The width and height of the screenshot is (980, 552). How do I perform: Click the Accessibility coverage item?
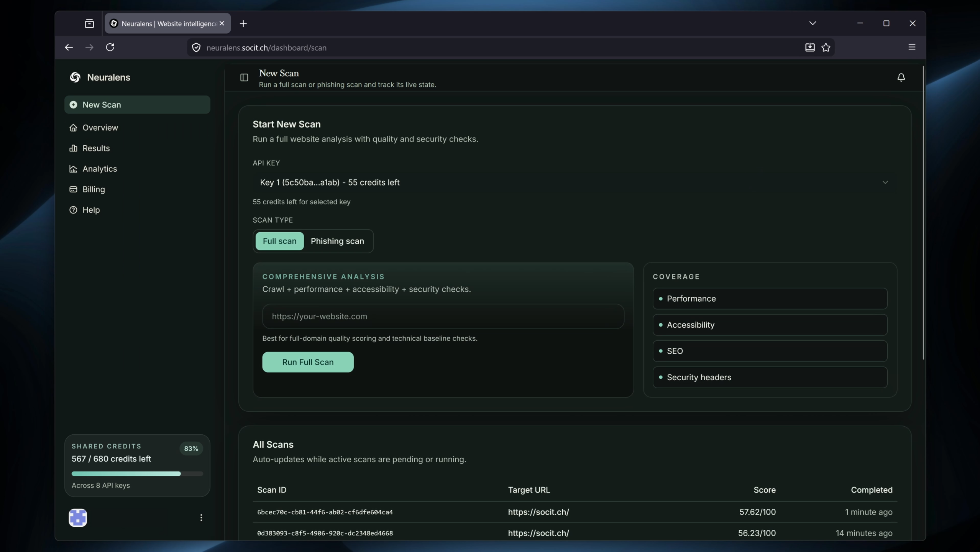click(770, 325)
